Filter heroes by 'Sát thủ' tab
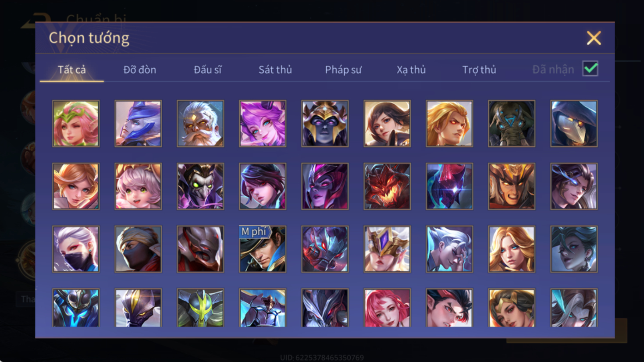 [x=275, y=70]
